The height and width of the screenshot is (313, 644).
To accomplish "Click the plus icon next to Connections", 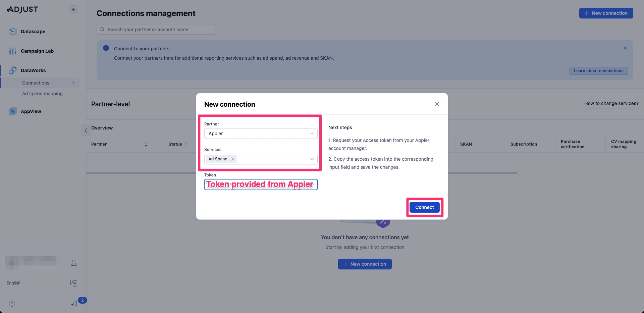I will tap(74, 83).
